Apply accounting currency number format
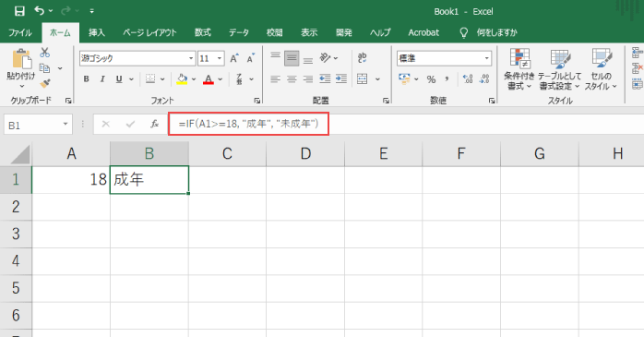 click(x=404, y=78)
